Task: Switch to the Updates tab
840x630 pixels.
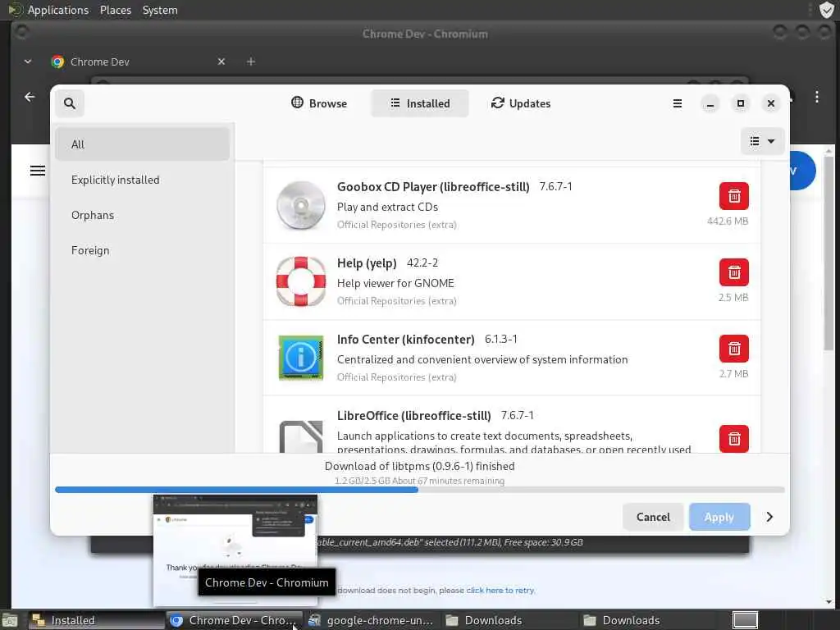Action: pos(521,103)
